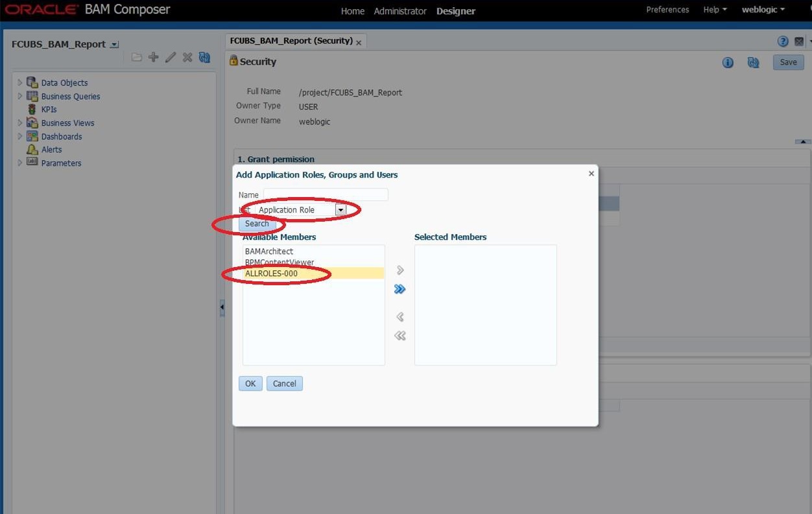
Task: Click the OK button in dialog
Action: click(250, 384)
